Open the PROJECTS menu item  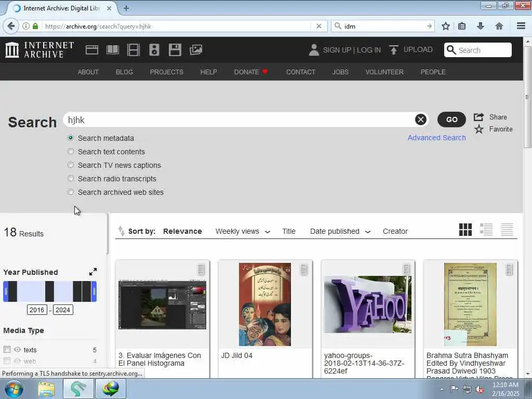(167, 72)
